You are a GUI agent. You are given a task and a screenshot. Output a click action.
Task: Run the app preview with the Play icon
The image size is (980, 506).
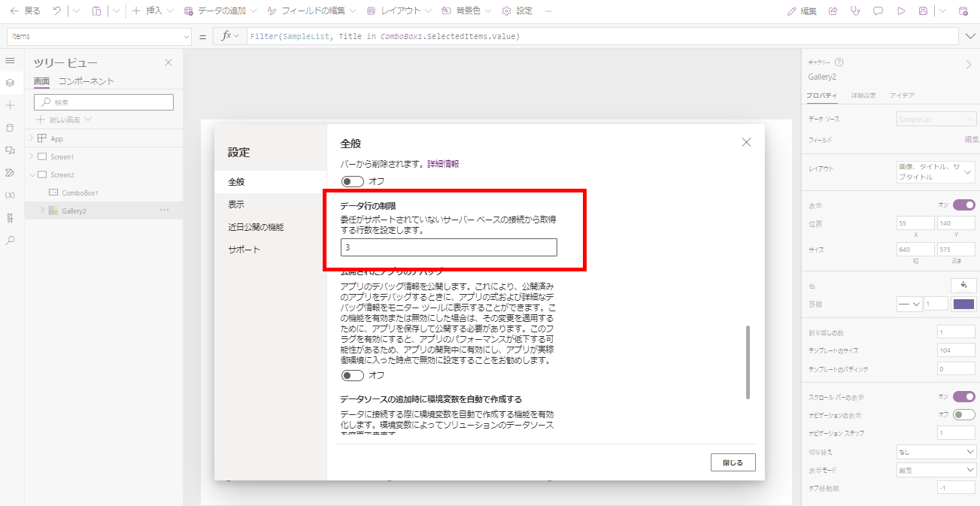[x=902, y=11]
